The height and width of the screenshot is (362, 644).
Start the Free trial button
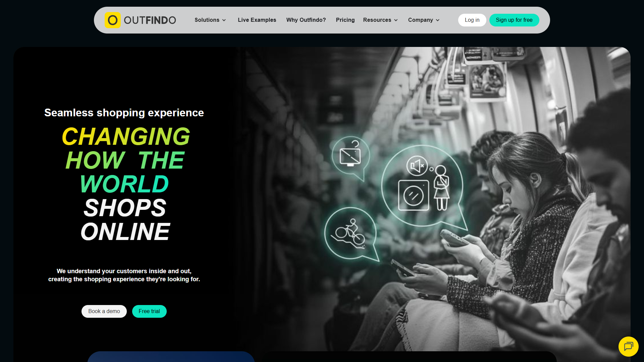pos(149,311)
